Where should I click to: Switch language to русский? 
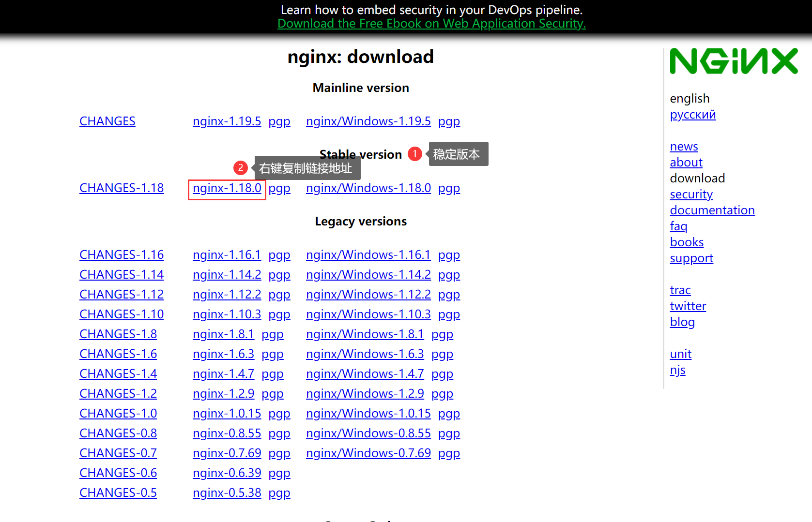click(x=693, y=115)
